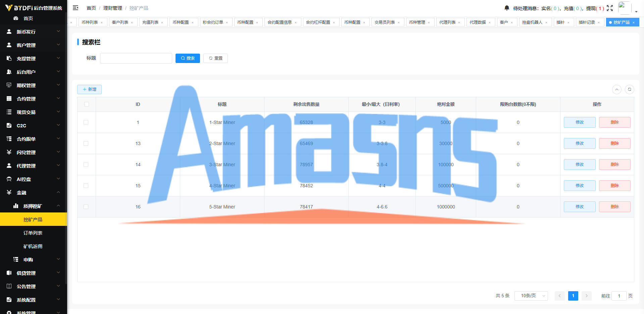Close the 插针记录 tab

[599, 22]
